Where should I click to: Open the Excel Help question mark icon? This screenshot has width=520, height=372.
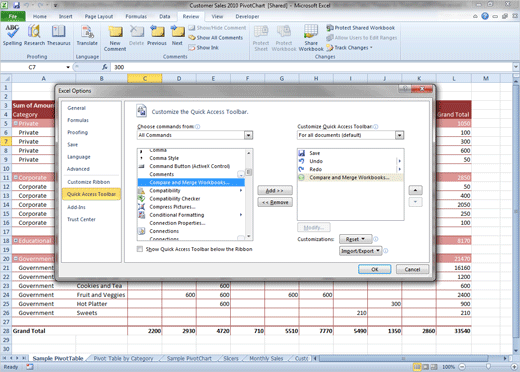click(485, 16)
